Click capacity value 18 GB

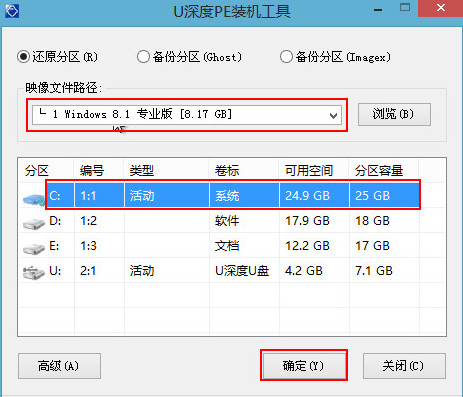pos(372,221)
